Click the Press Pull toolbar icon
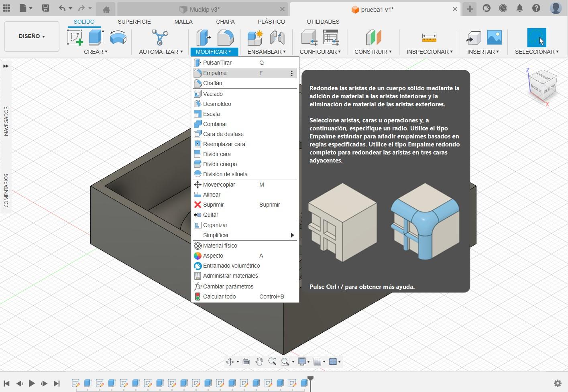This screenshot has height=392, width=568. click(x=204, y=38)
